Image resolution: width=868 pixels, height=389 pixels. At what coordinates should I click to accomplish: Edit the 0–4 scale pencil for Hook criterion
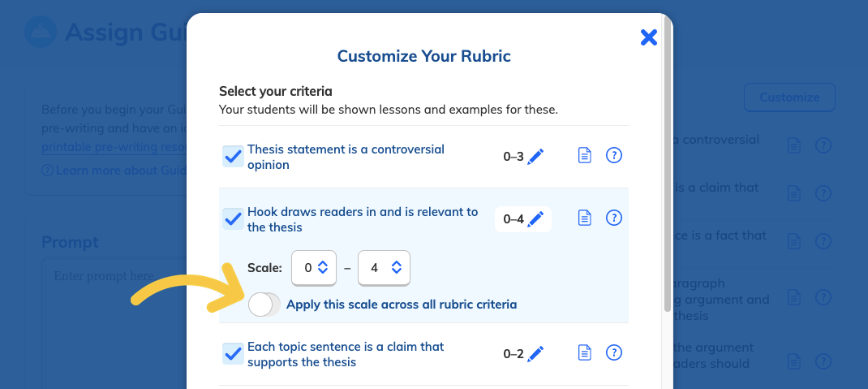click(535, 219)
